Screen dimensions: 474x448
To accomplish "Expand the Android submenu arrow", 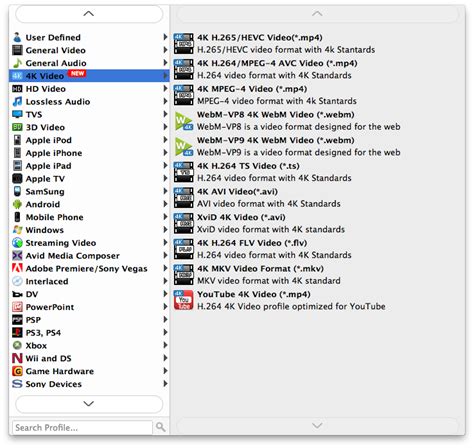I will pos(165,204).
